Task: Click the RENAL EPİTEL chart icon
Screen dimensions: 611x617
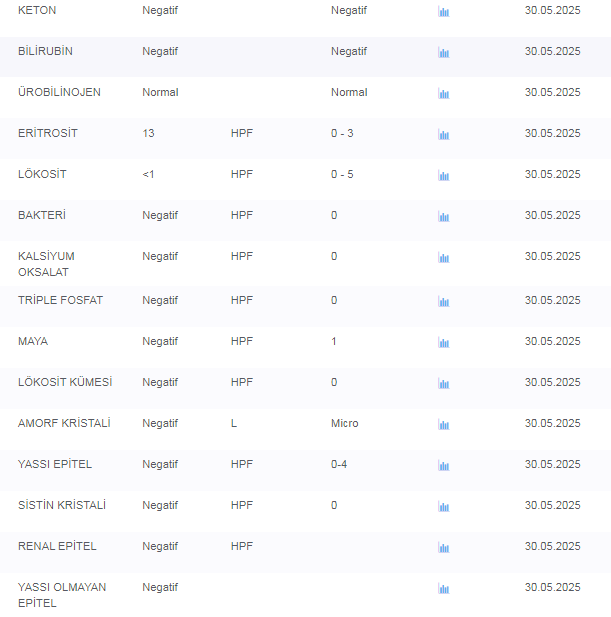Action: click(x=443, y=548)
